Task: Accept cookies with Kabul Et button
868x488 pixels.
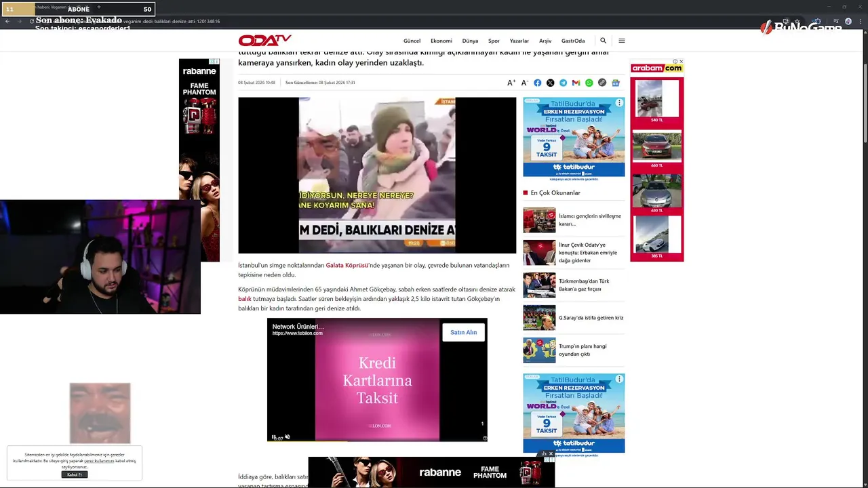Action: click(75, 474)
